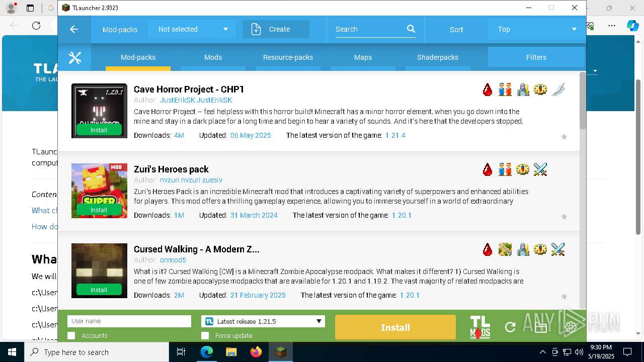The image size is (644, 362).
Task: Open the volume control in system tray
Action: [579, 352]
